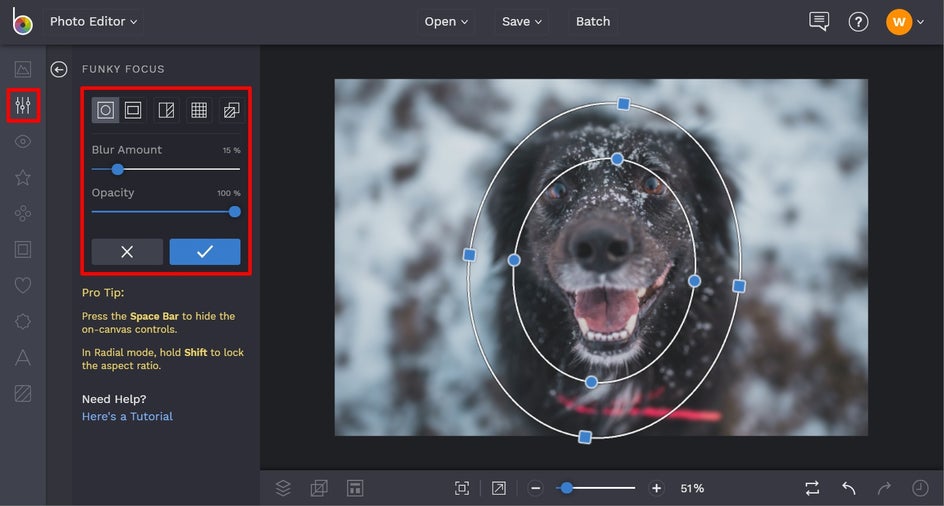Select the inverted overlay focus mode

click(x=232, y=110)
